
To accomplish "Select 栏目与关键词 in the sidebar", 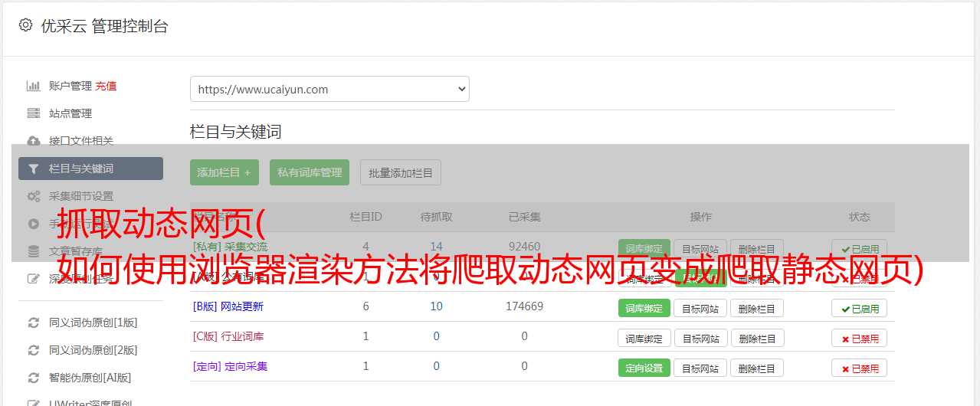I will (x=90, y=169).
